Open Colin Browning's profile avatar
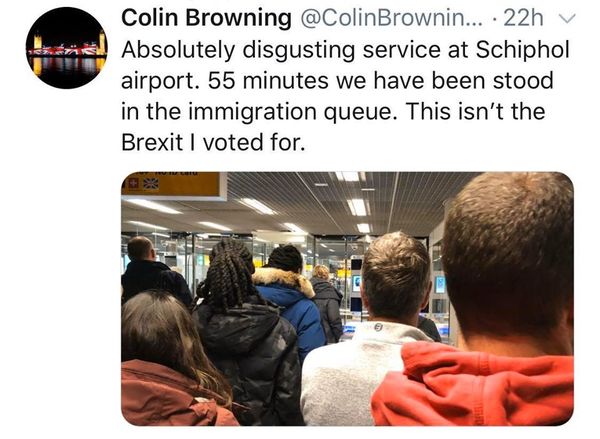 click(x=67, y=47)
